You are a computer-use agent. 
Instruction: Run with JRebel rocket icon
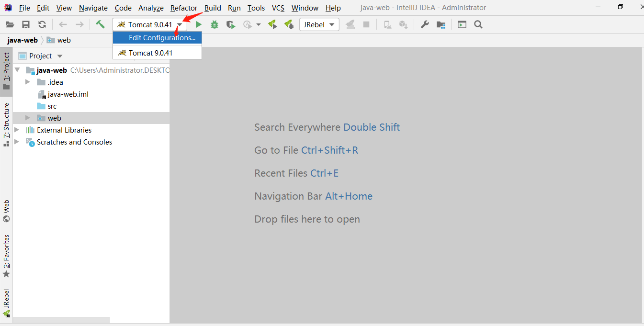coord(272,24)
